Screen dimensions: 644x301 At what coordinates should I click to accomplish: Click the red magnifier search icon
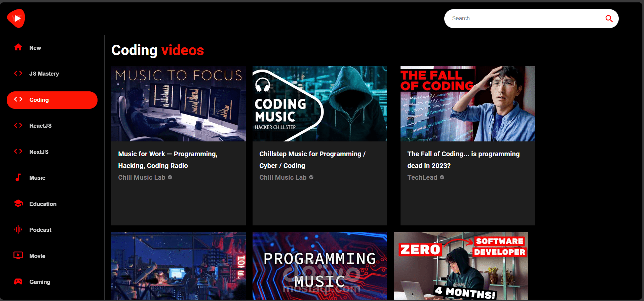pos(609,18)
